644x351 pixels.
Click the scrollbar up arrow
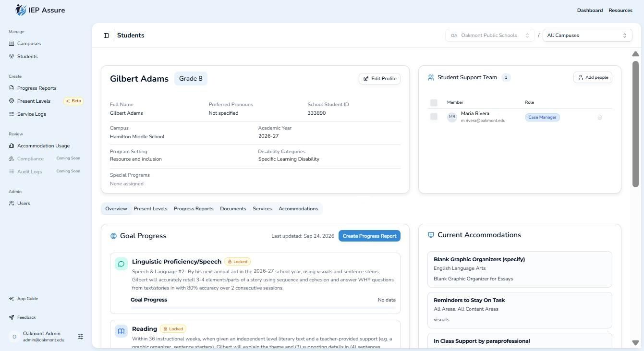pos(635,54)
